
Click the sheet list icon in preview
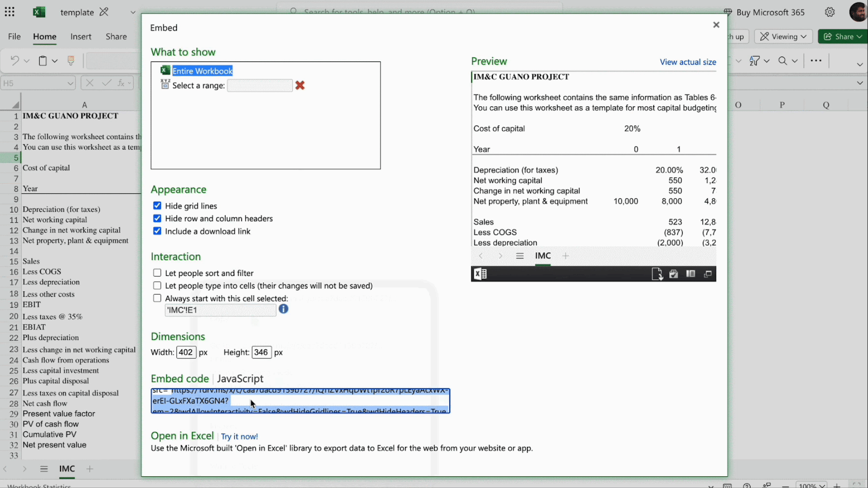tap(520, 256)
